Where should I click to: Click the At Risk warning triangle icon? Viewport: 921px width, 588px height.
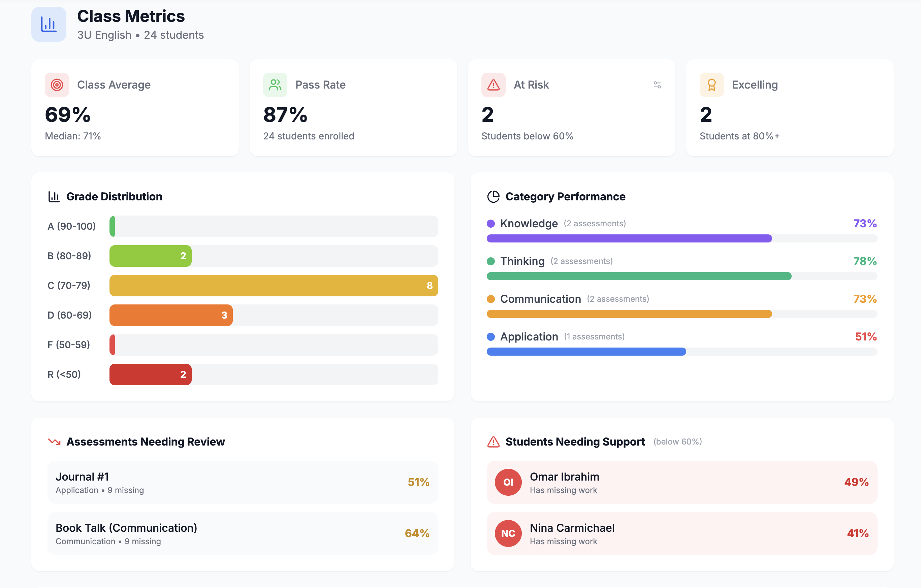tap(493, 85)
